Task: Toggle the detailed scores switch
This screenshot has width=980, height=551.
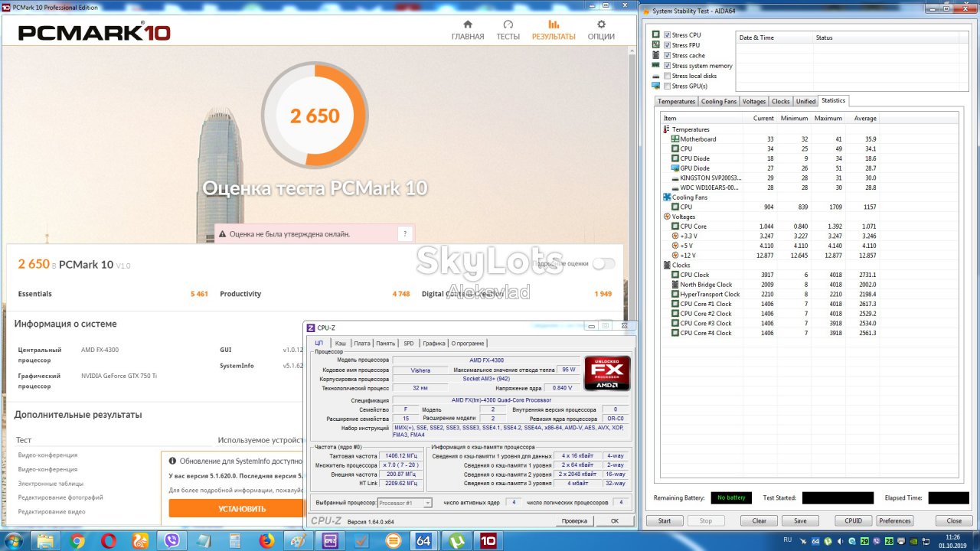Action: pos(603,263)
